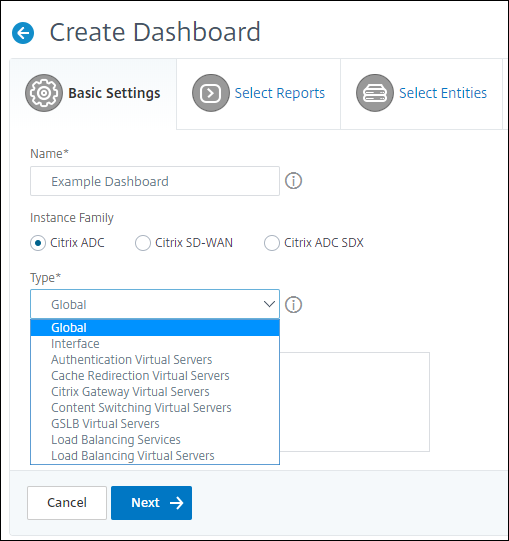Choose Global from the Type list

point(155,328)
